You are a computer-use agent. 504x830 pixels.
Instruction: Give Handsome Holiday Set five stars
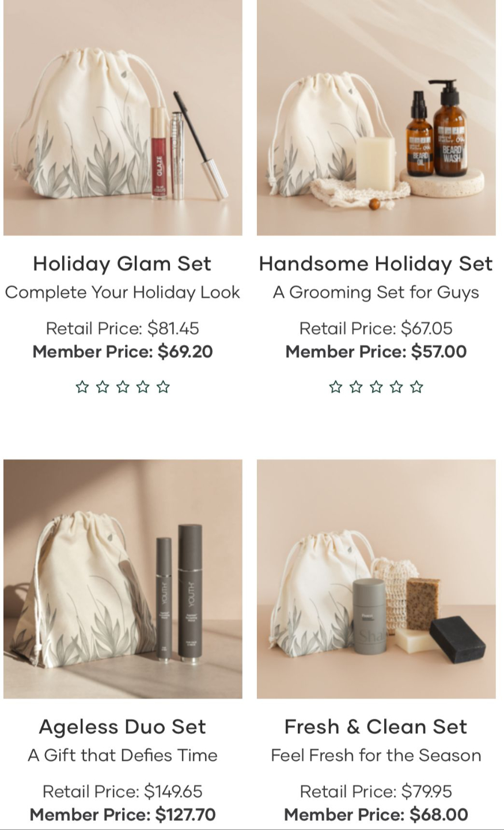coord(416,387)
